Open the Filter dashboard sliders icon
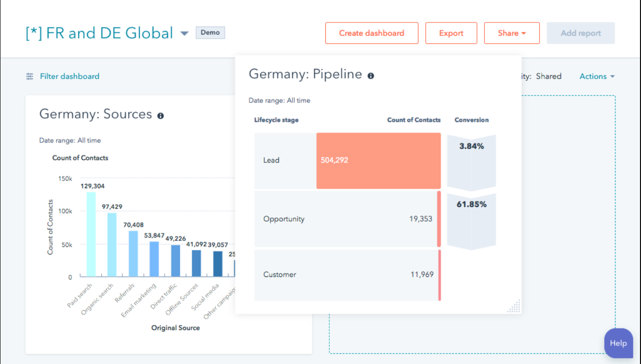 coord(29,76)
